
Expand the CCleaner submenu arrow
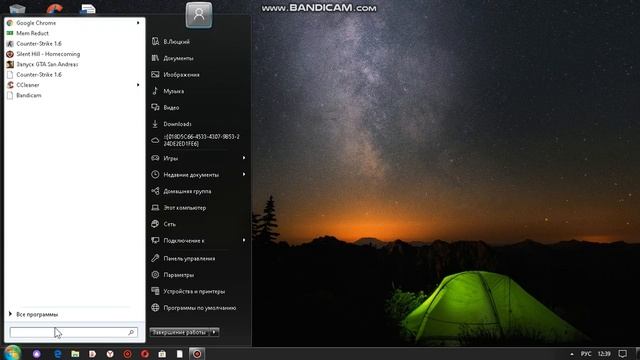click(138, 85)
